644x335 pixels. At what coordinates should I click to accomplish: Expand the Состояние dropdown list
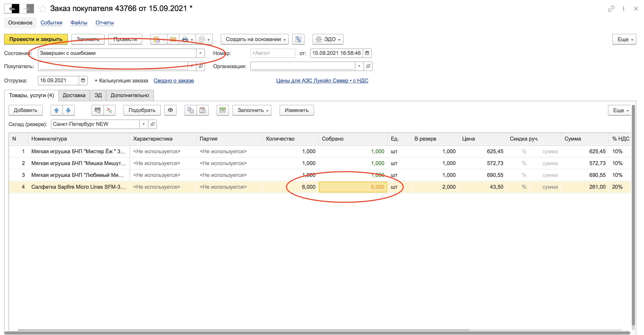200,53
